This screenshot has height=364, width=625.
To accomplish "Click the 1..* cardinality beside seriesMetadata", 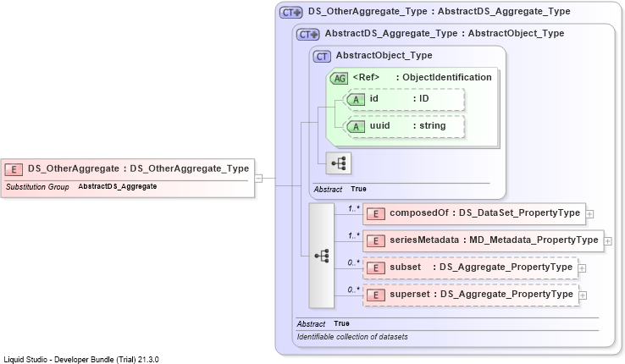I will [x=353, y=236].
